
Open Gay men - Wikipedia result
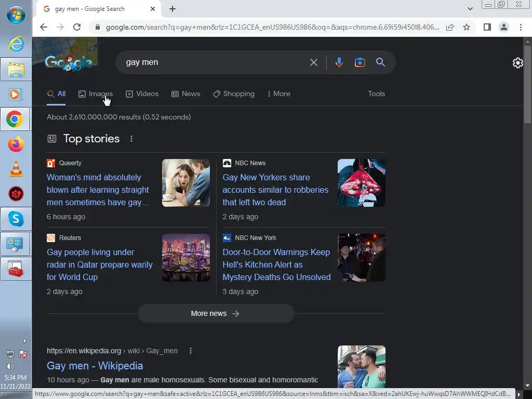pos(95,366)
